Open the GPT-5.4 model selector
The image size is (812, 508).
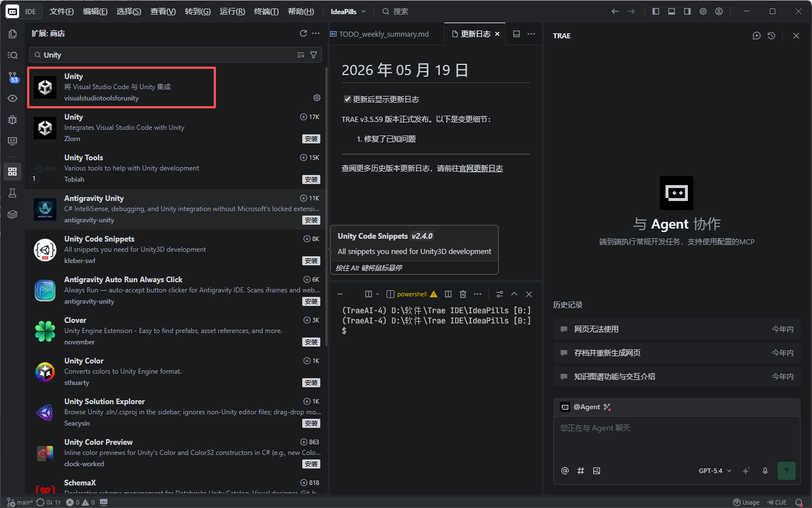715,471
